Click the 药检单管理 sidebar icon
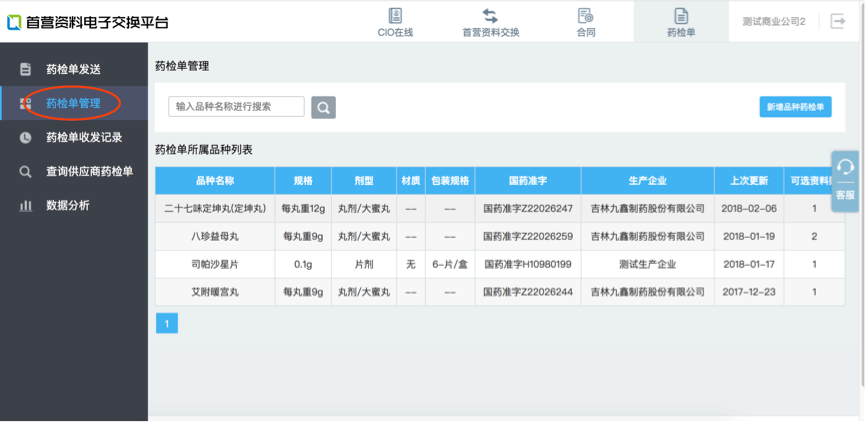 (x=25, y=103)
